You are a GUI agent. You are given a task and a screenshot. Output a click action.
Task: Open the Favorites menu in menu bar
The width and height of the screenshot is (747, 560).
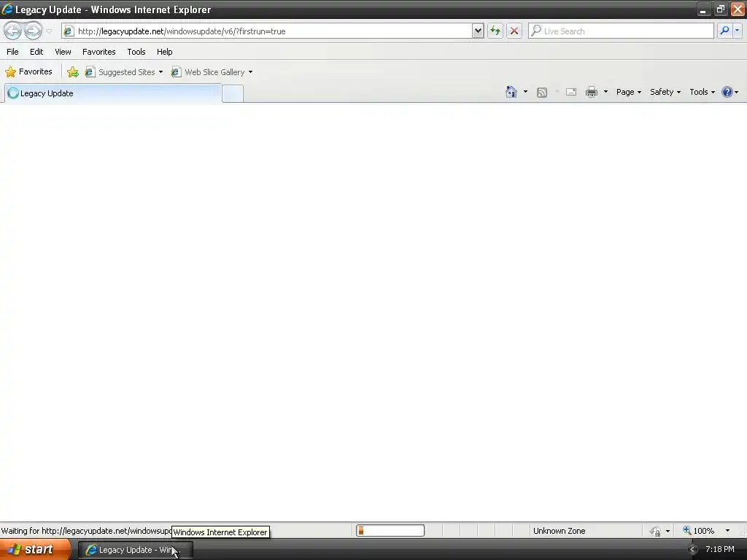coord(98,52)
